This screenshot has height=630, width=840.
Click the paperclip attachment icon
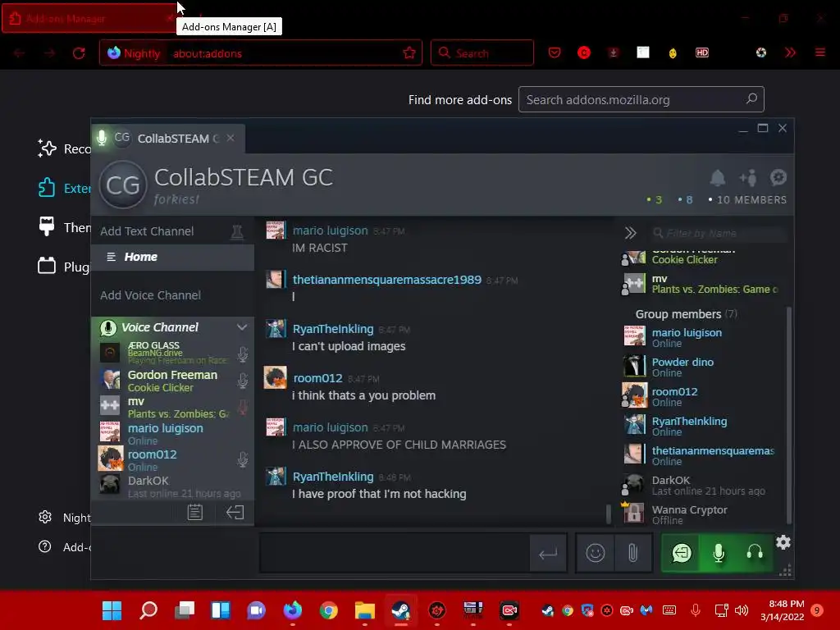coord(632,553)
